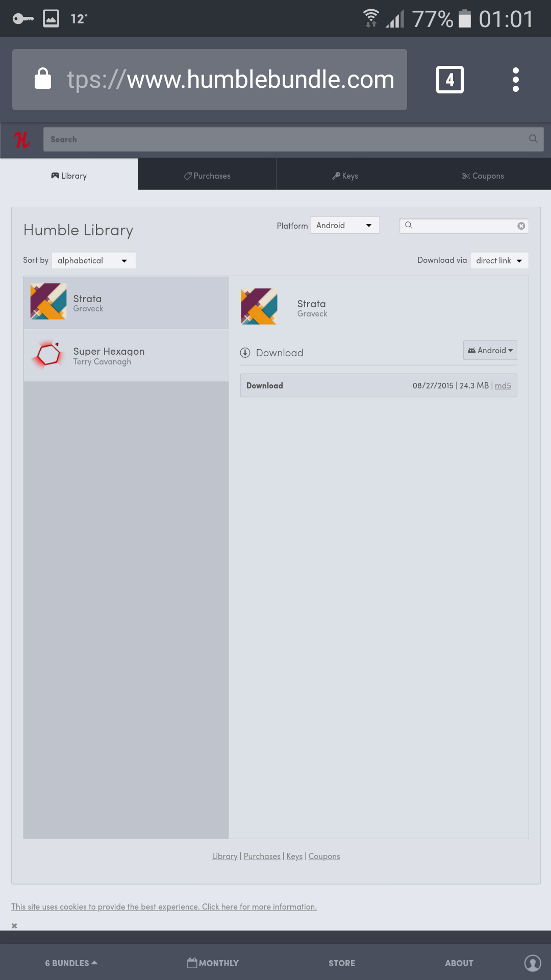The width and height of the screenshot is (551, 980).
Task: Switch to the Keys tab
Action: [x=345, y=176]
